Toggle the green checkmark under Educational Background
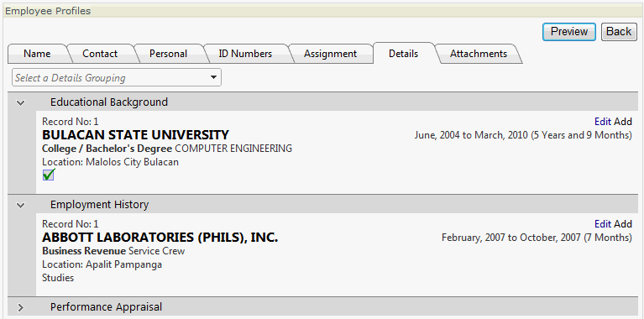Image resolution: width=644 pixels, height=319 pixels. 49,175
